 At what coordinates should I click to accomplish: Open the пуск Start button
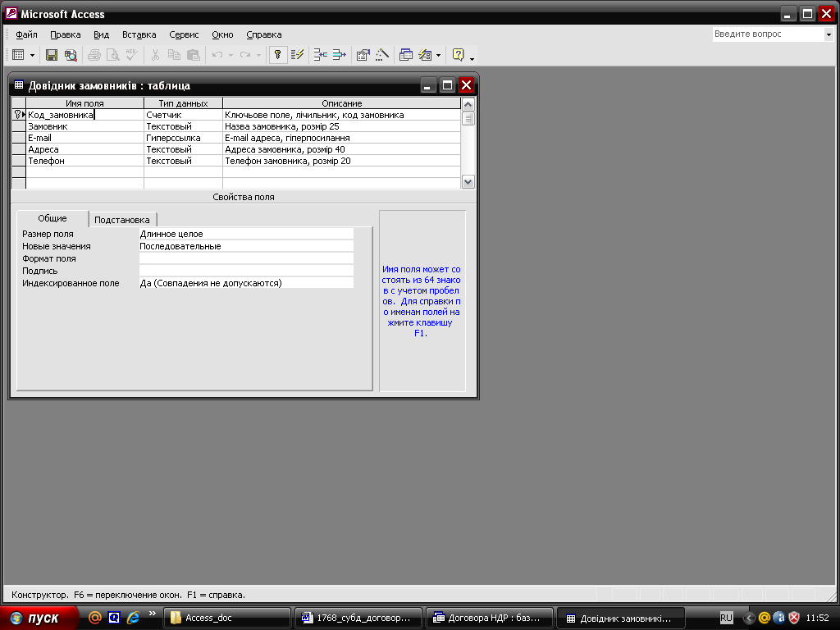pos(39,618)
